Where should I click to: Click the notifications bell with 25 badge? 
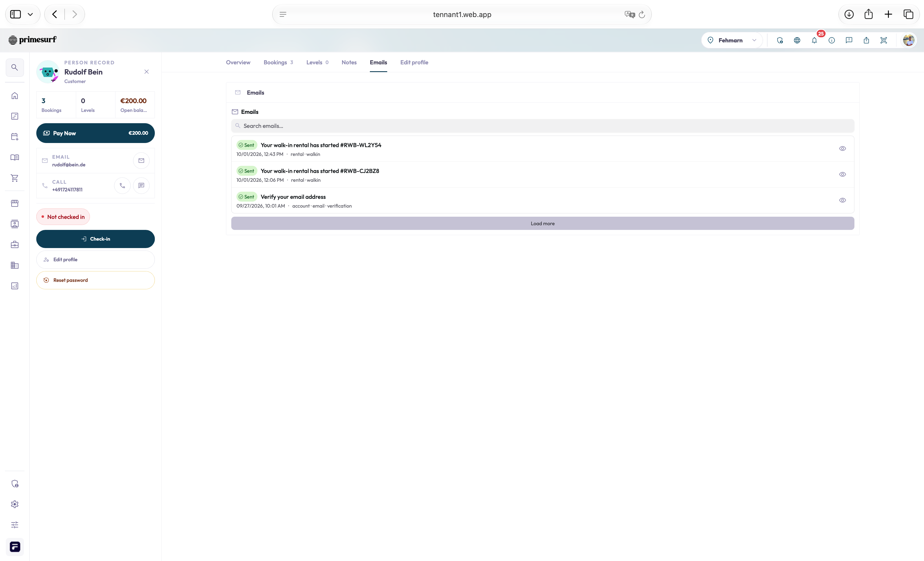(x=815, y=40)
